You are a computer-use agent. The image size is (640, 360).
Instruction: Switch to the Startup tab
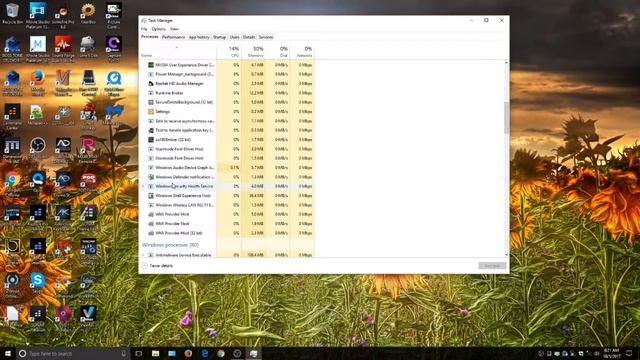219,37
